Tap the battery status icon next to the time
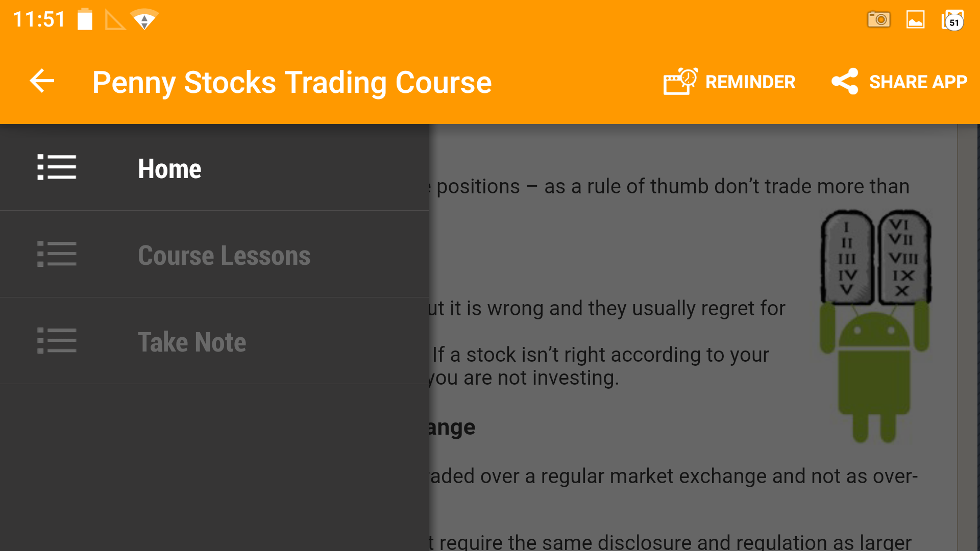 [84, 19]
